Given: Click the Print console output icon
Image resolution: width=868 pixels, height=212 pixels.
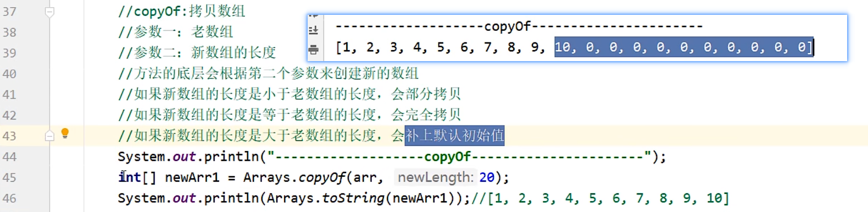Looking at the screenshot, I should [x=313, y=50].
